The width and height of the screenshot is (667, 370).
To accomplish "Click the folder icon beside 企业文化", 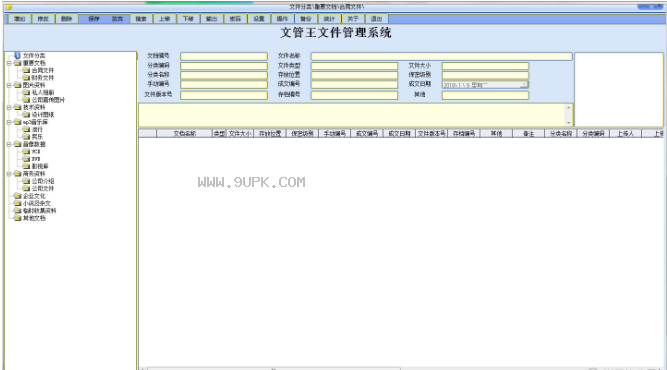I will [17, 196].
